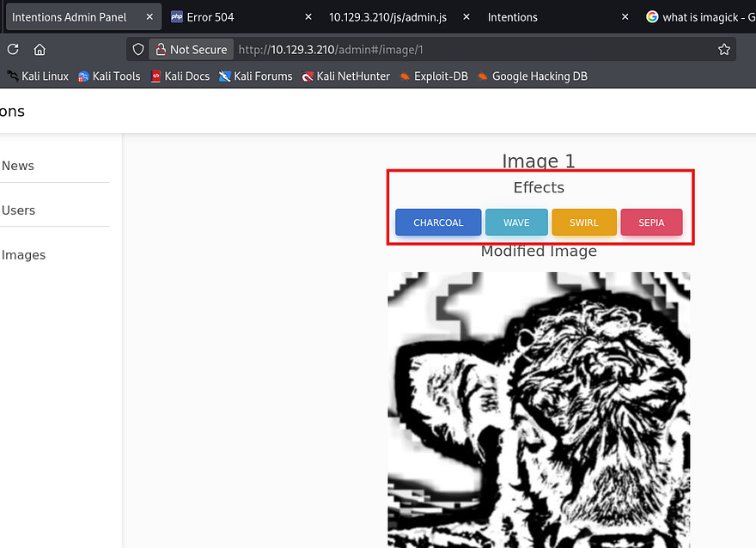This screenshot has width=756, height=548.
Task: Switch to the admin.js tab
Action: (387, 17)
